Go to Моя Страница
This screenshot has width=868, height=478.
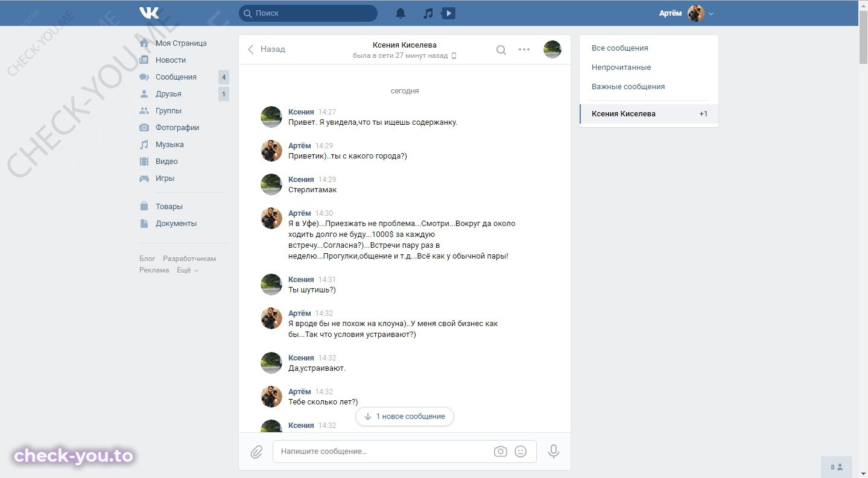pyautogui.click(x=181, y=43)
